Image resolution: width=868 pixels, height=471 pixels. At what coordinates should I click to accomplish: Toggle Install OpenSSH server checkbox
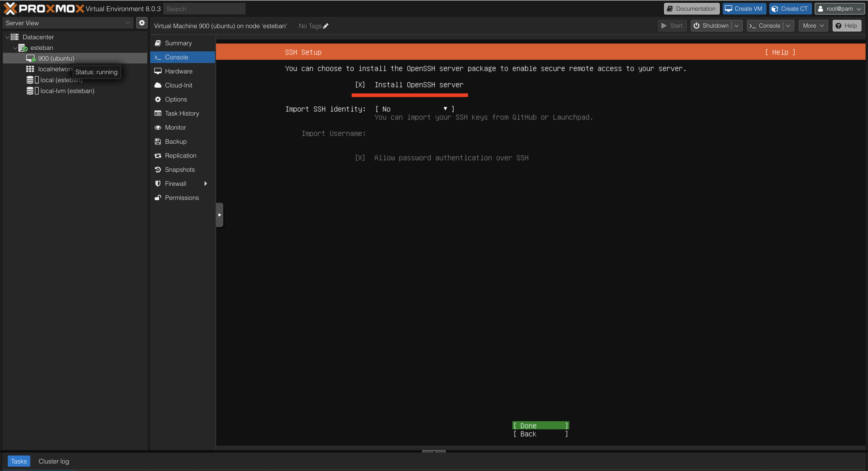(360, 85)
